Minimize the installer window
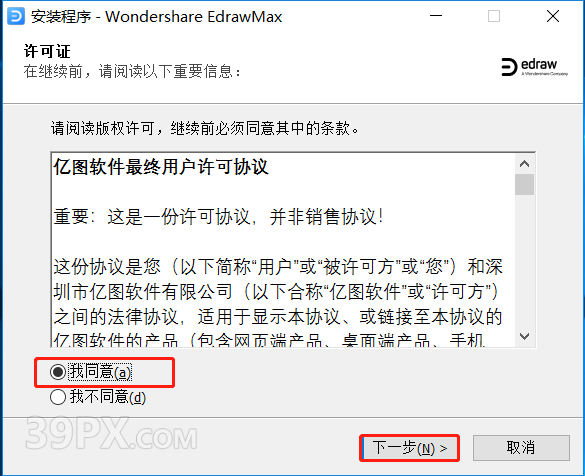The width and height of the screenshot is (585, 476). tap(436, 16)
